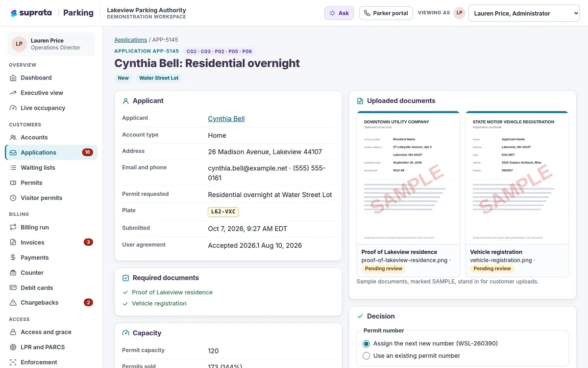The width and height of the screenshot is (588, 368).
Task: Click the Visitor permits clock icon
Action: [x=13, y=198]
